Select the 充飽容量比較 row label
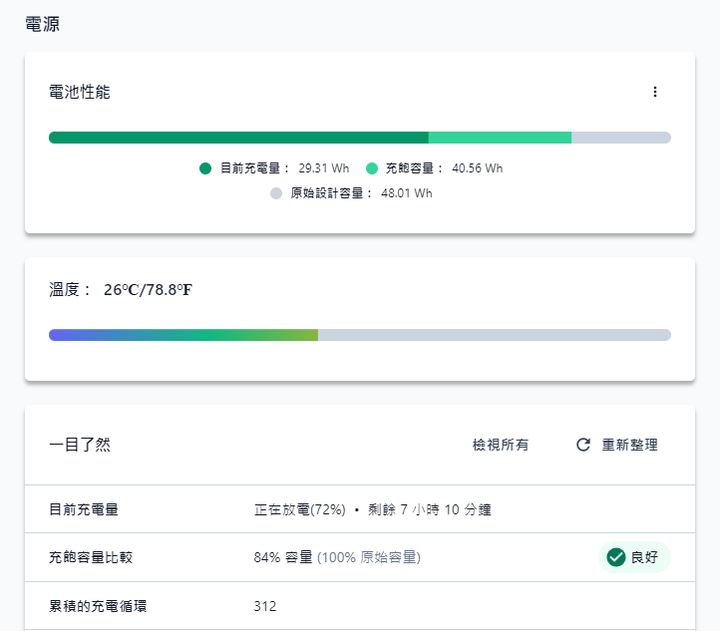This screenshot has height=631, width=720. click(91, 558)
